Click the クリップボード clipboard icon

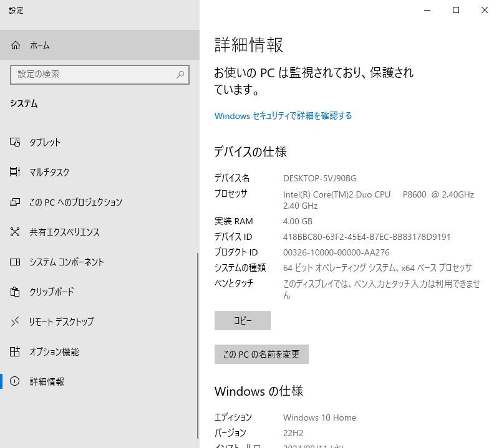click(15, 292)
